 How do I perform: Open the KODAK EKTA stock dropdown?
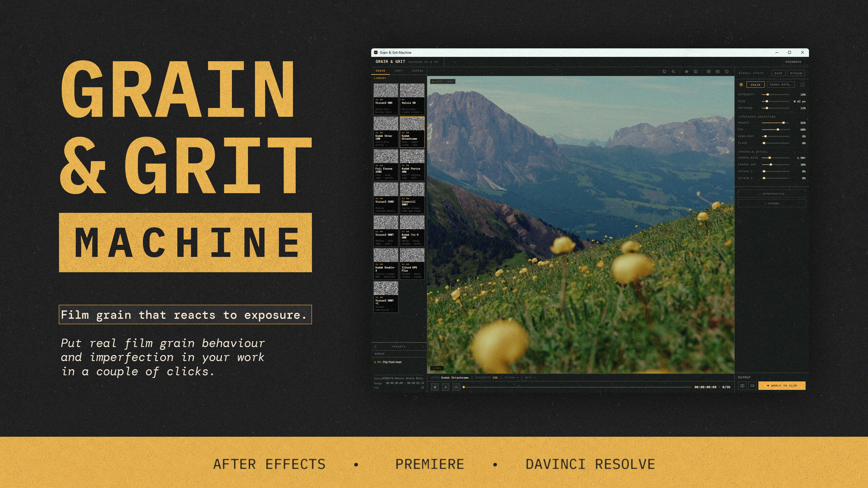point(781,85)
